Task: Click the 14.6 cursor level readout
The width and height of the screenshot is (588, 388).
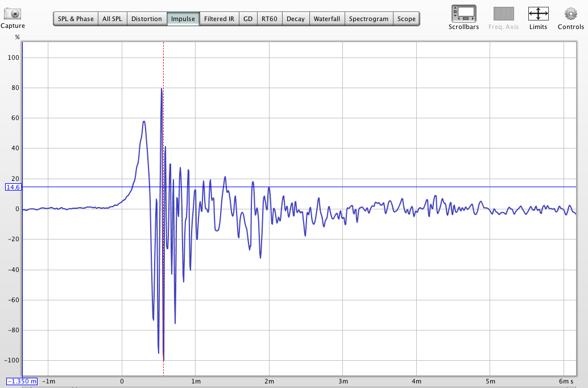Action: pos(13,187)
